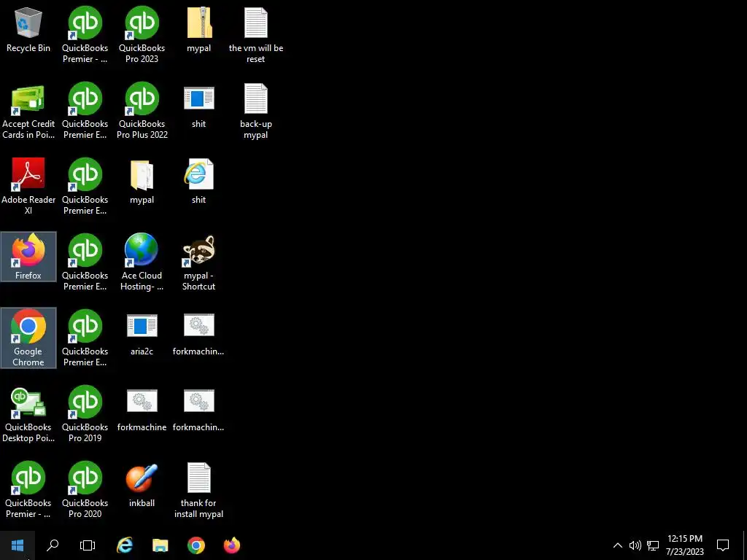Open the volume control in system tray
This screenshot has width=747, height=560.
635,545
